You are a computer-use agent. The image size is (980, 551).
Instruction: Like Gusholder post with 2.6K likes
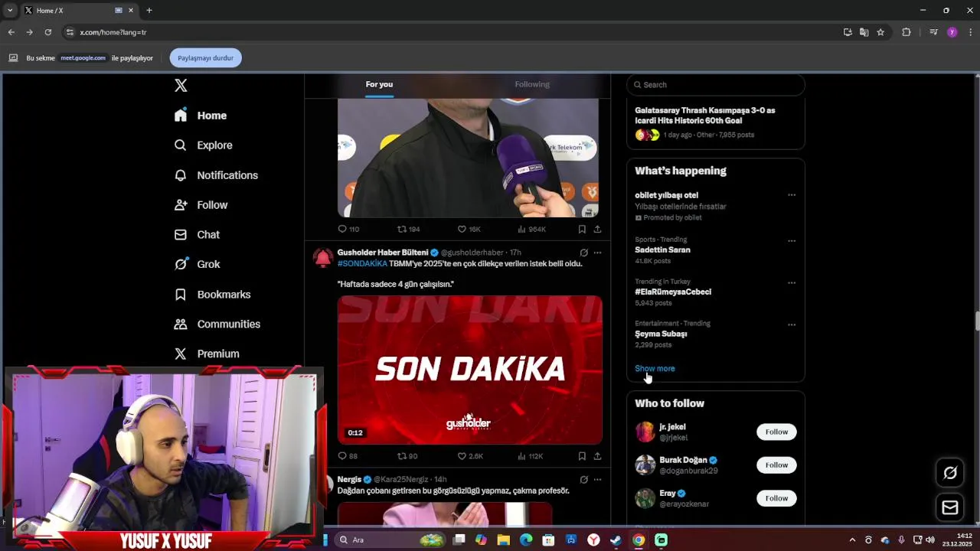click(470, 456)
